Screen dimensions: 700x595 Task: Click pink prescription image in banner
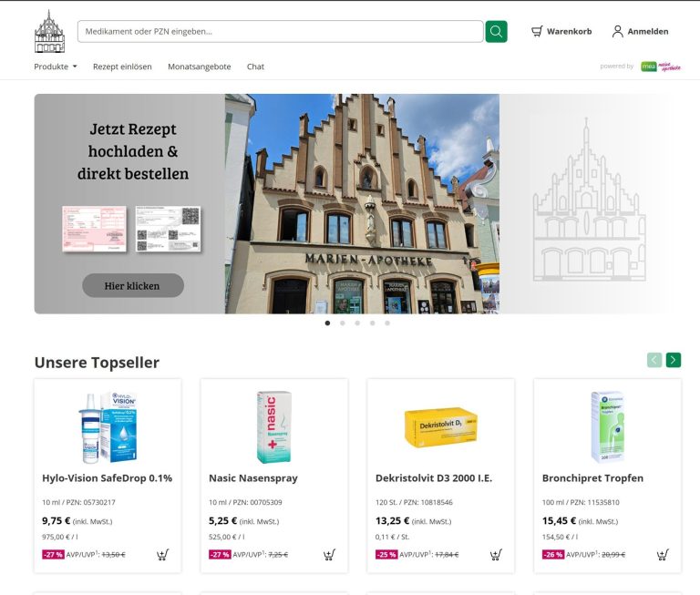pos(94,229)
